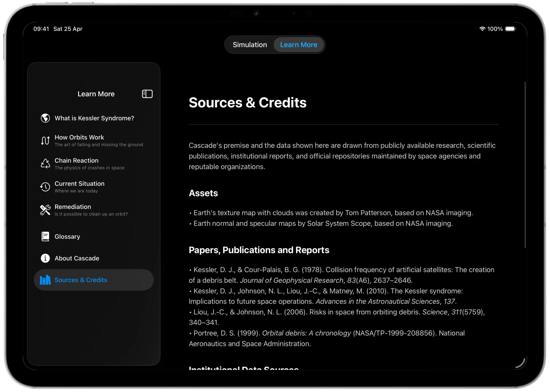This screenshot has width=550, height=392.
Task: Click the globe icon for Kessler Syndrome
Action: 45,118
